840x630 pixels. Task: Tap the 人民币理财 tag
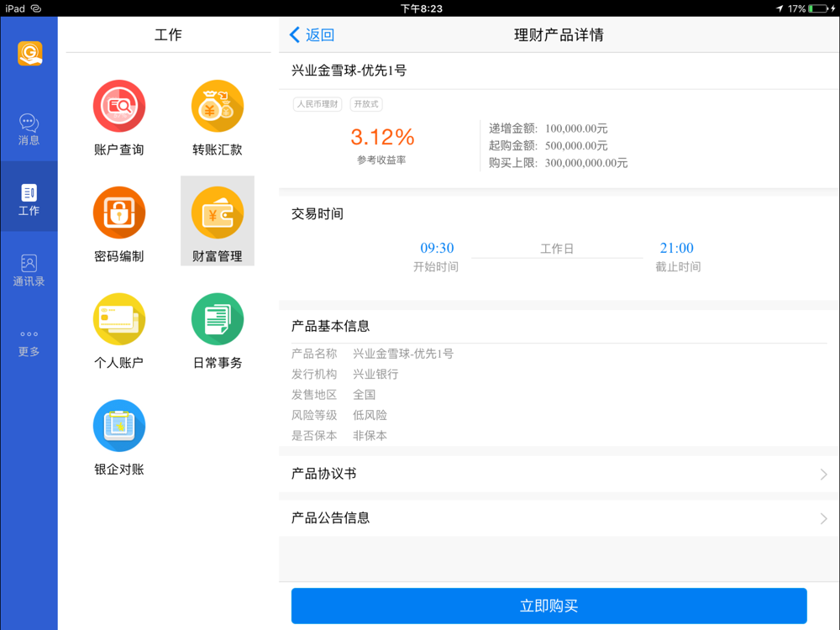tap(318, 104)
